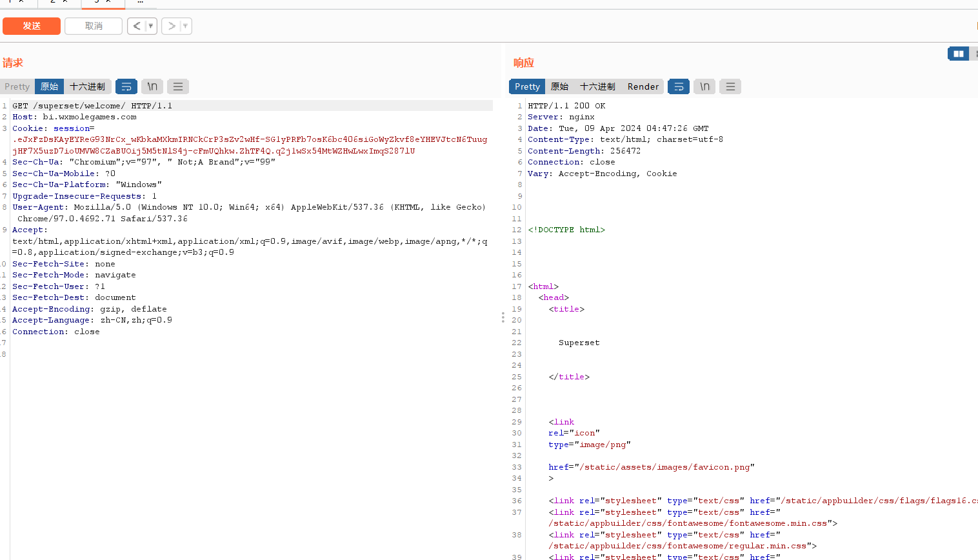The height and width of the screenshot is (560, 978).
Task: Click Sec-Fetch-Dest: document line
Action: click(74, 297)
